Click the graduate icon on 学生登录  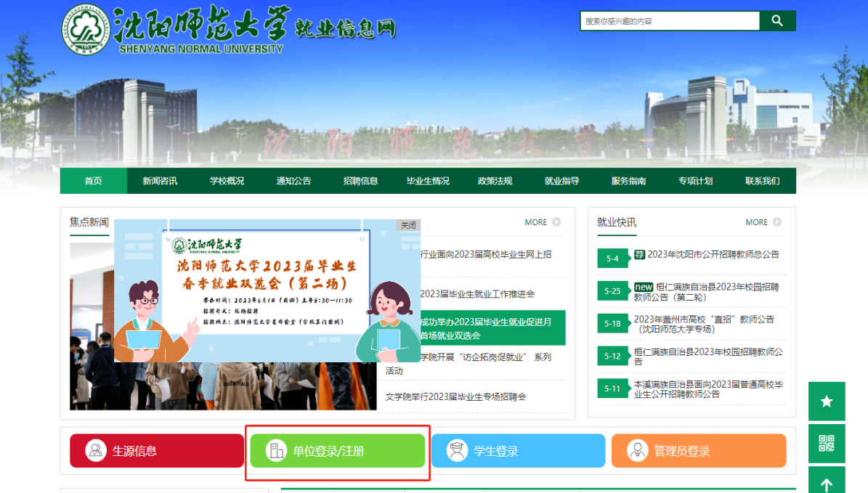click(458, 450)
